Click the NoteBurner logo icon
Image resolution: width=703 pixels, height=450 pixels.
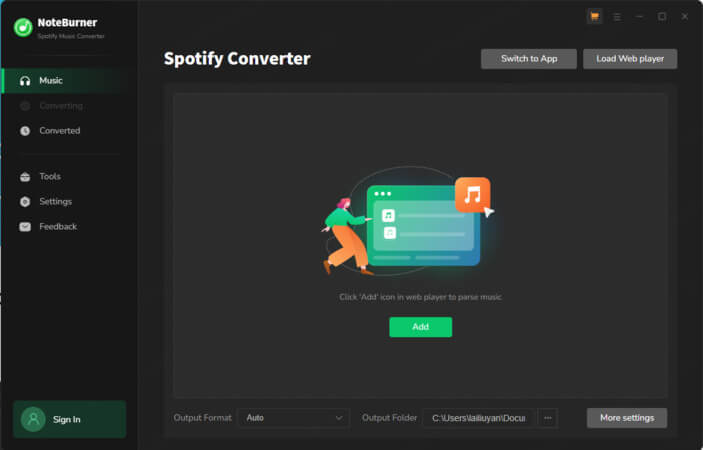coord(23,28)
